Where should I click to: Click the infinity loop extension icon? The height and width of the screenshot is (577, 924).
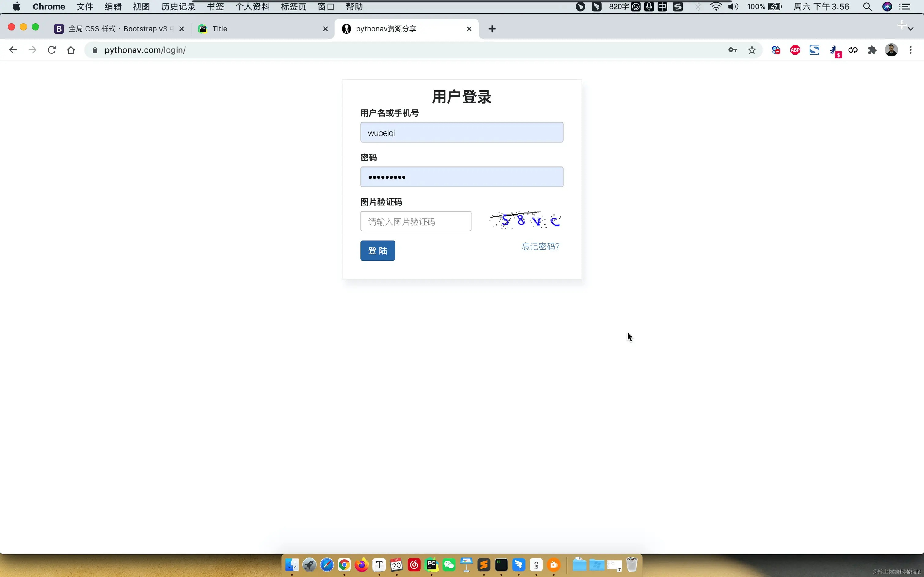853,49
